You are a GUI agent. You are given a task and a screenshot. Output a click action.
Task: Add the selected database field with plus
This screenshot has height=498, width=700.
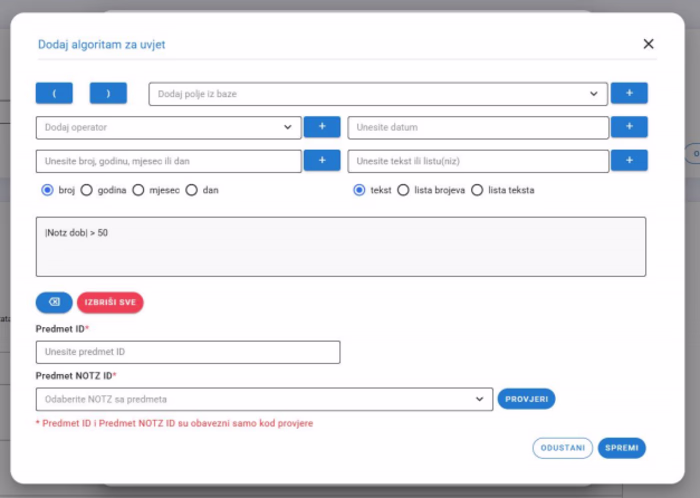pos(629,93)
